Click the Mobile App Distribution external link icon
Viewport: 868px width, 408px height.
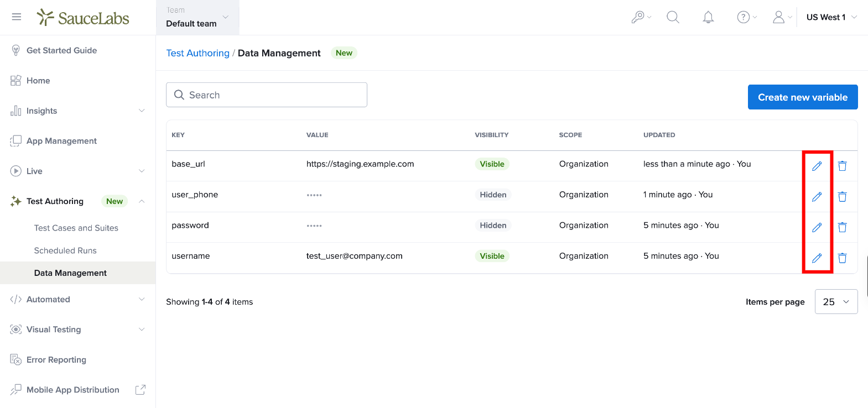pos(141,390)
